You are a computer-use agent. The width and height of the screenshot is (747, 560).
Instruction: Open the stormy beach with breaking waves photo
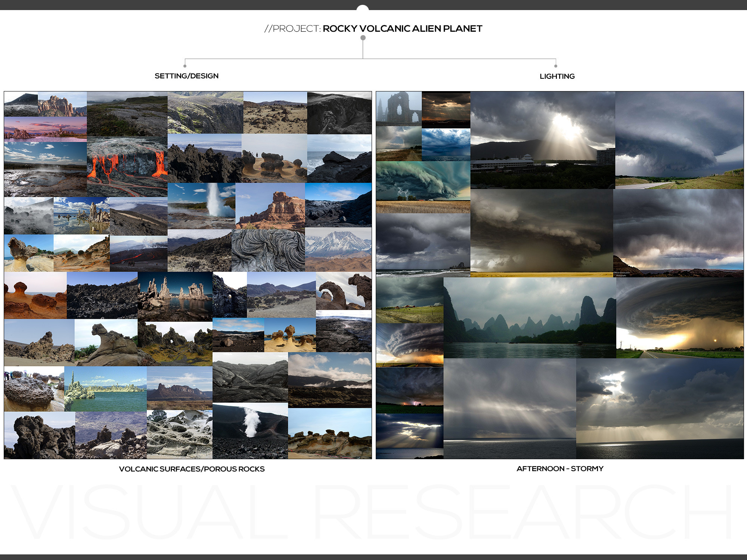tap(423, 245)
